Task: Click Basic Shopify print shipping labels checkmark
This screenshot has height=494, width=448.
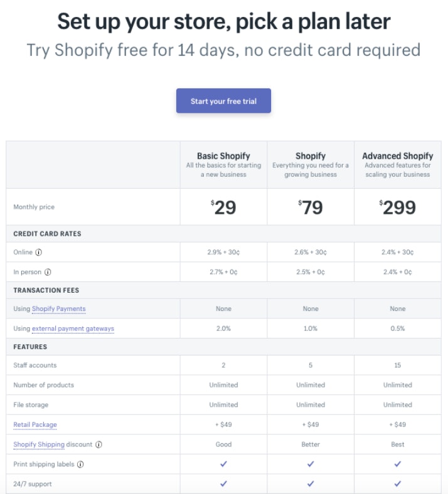Action: pyautogui.click(x=223, y=464)
